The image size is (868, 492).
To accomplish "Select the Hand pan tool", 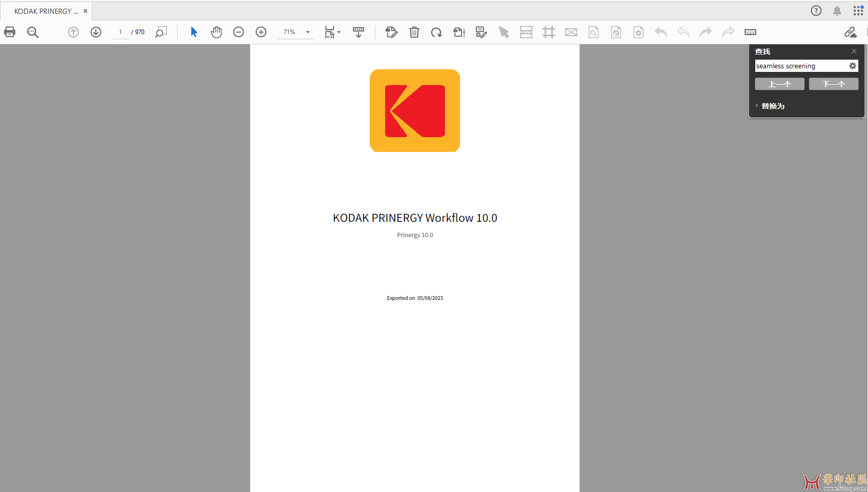I will pos(216,32).
